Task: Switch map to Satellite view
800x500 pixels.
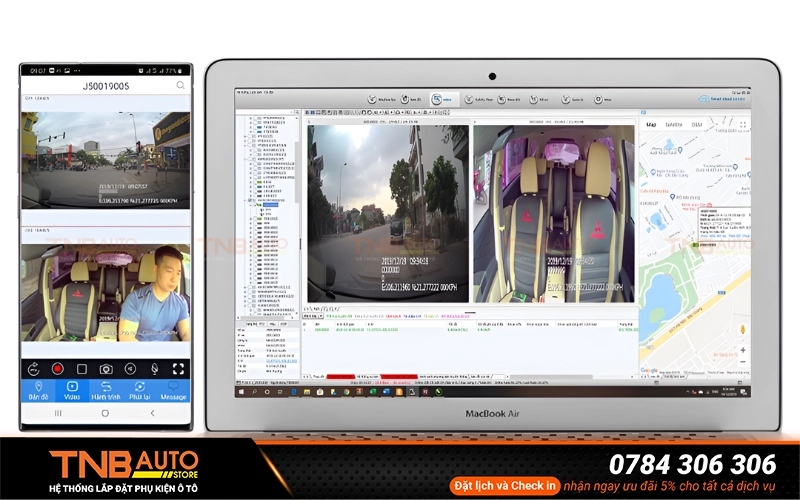Action: coord(674,125)
